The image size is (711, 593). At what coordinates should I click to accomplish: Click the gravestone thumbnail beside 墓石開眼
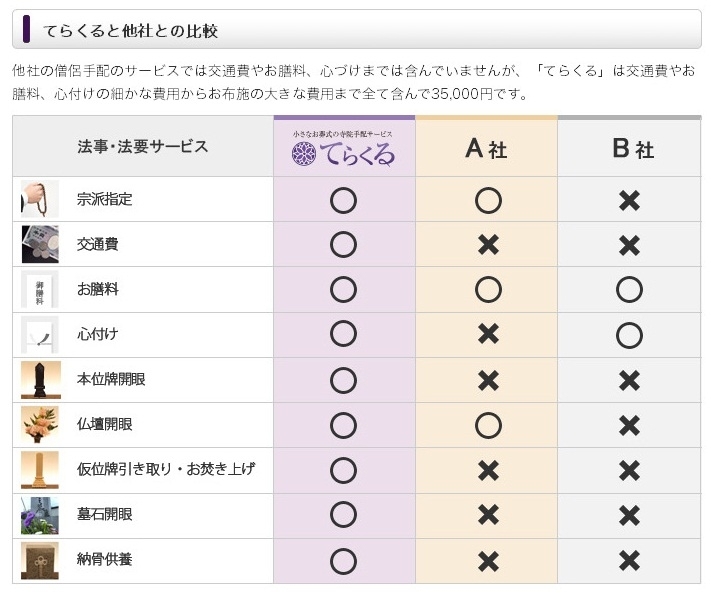(40, 515)
